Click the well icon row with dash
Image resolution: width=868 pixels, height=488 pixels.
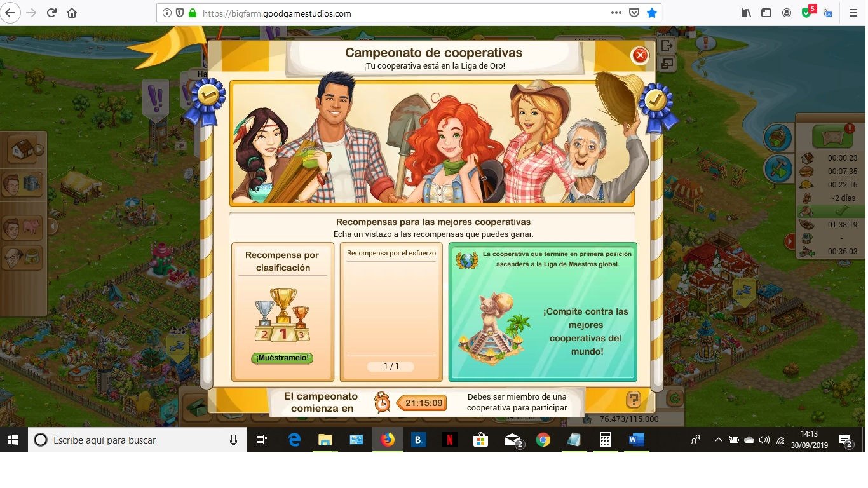tap(831, 238)
